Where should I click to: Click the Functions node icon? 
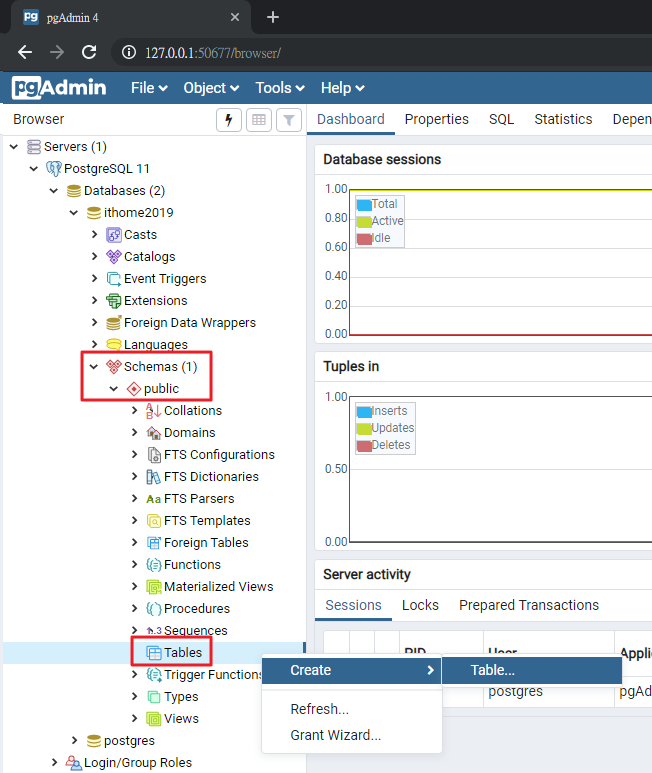154,565
